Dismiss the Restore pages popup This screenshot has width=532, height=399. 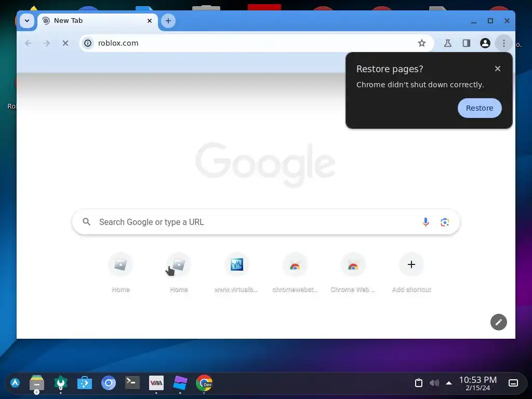click(x=497, y=69)
